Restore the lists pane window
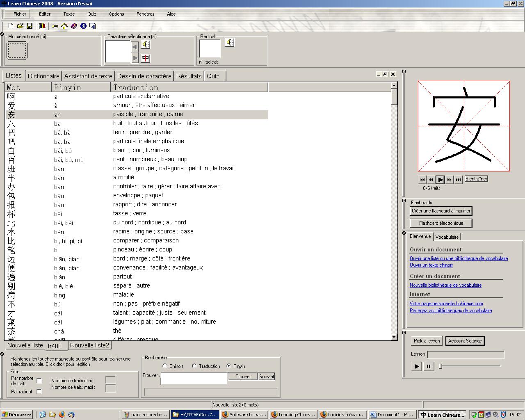Viewport: 525px width, 420px height. point(385,74)
